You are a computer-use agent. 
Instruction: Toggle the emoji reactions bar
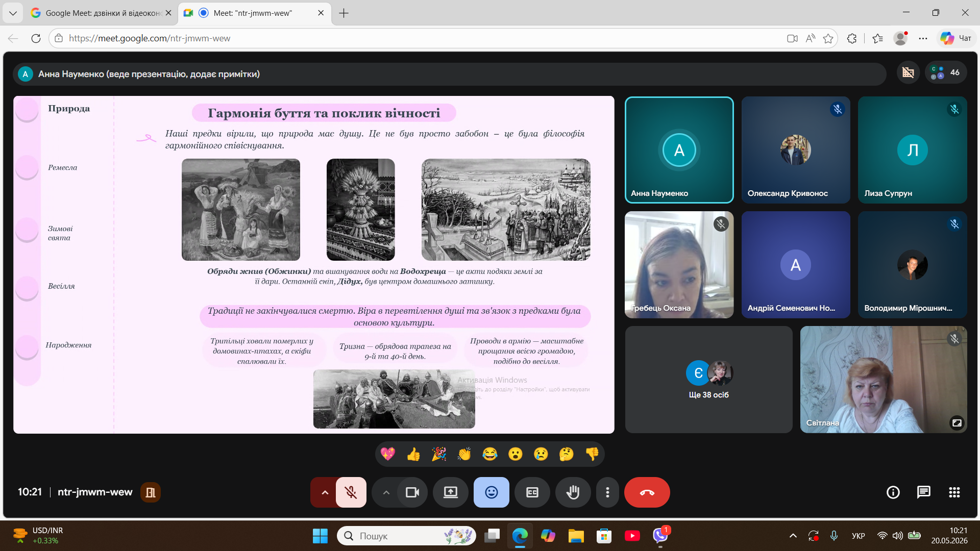tap(492, 492)
